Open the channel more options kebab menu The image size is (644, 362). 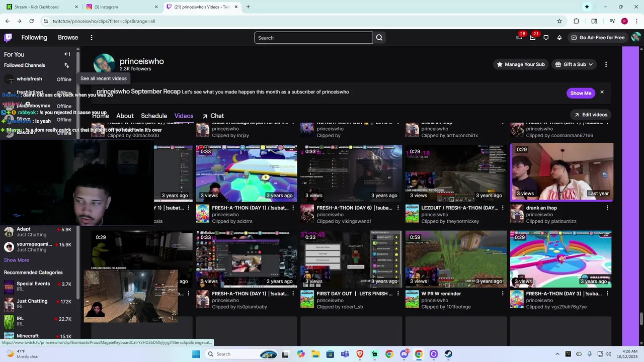coord(606,64)
